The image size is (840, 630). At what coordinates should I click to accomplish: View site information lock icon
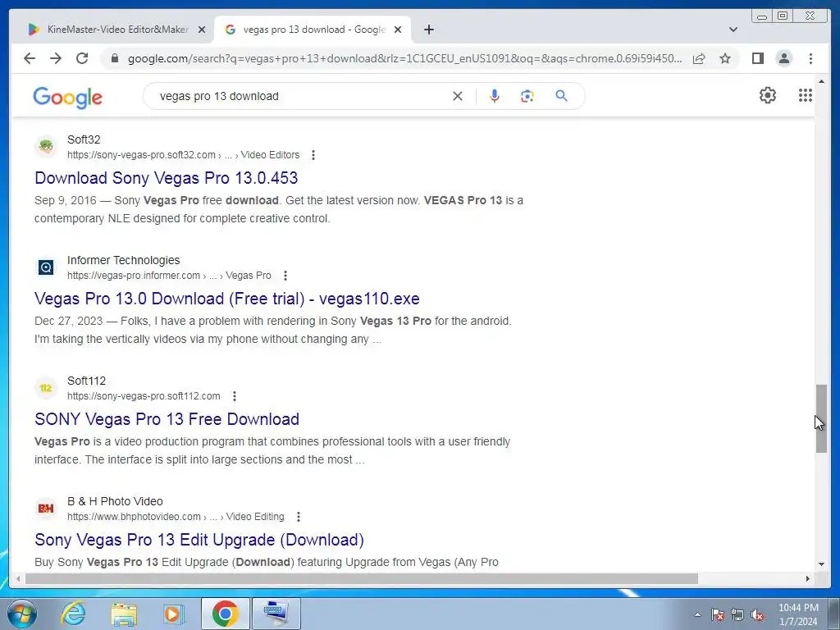point(114,58)
